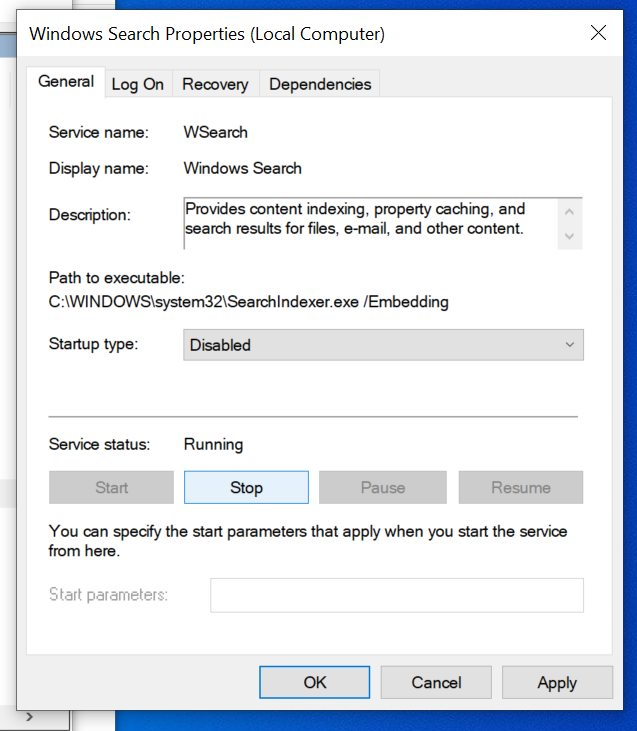Confirm with the OK button
The height and width of the screenshot is (731, 637).
315,682
